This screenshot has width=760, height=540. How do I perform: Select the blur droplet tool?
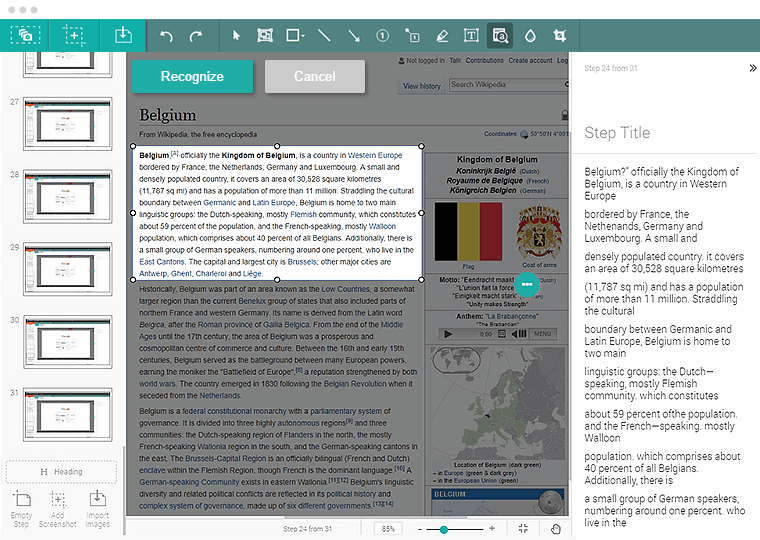(x=530, y=36)
